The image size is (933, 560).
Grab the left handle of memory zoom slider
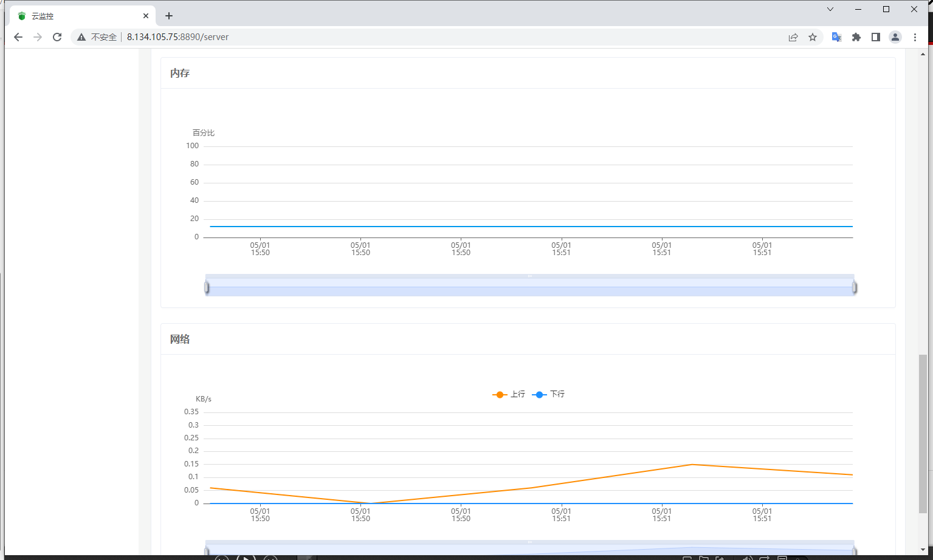[207, 287]
